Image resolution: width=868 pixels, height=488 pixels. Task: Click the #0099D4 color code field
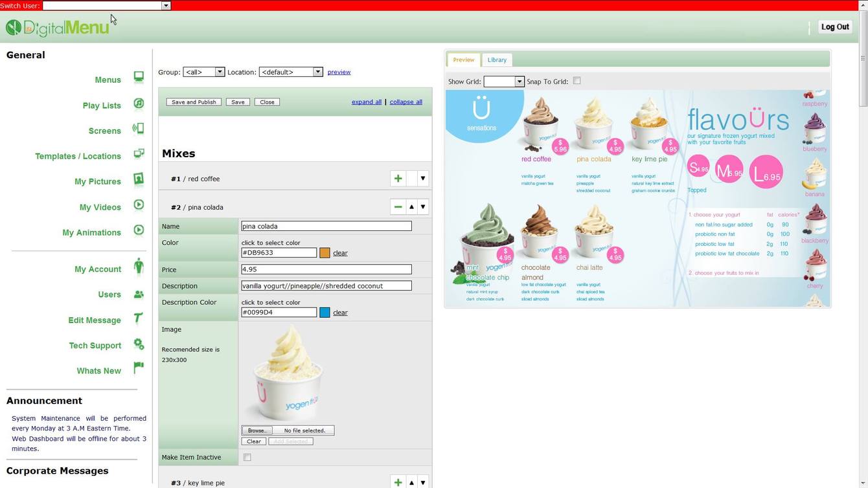point(279,313)
